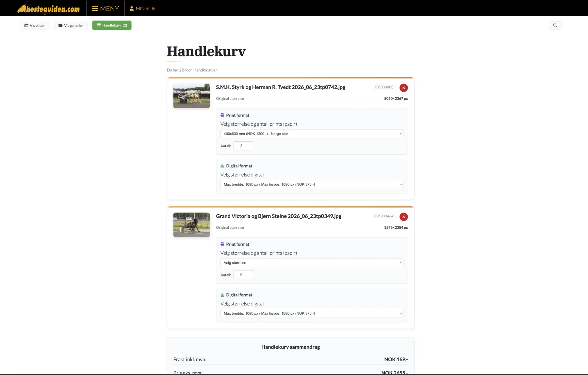
Task: Open S.M.K. Styrk horse thumbnail
Action: tap(191, 96)
